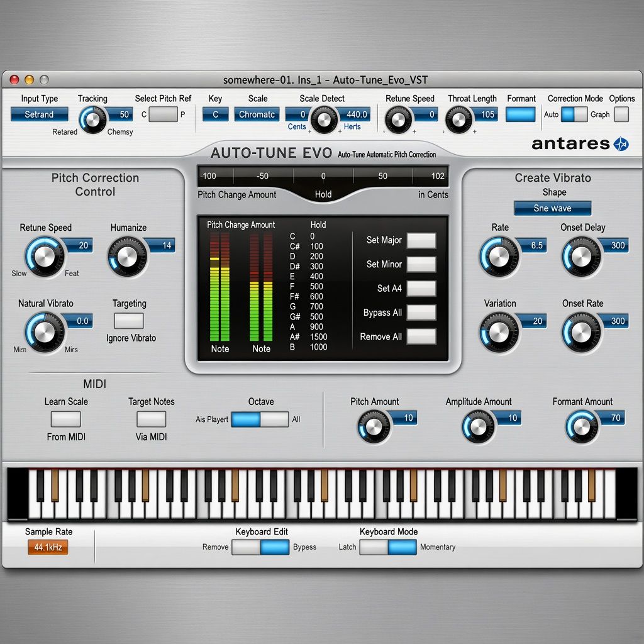
Task: Click the vibrato Rate value 6.5
Action: [x=533, y=245]
